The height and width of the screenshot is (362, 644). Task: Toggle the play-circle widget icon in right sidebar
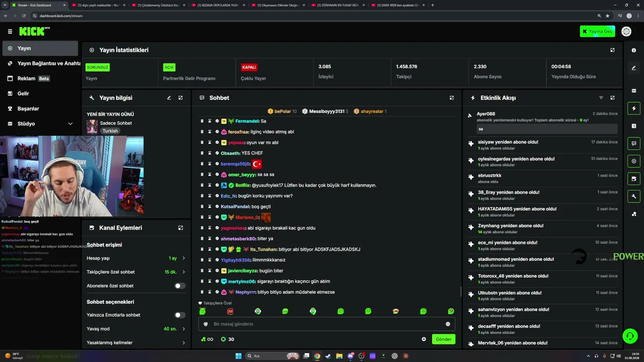tap(634, 161)
